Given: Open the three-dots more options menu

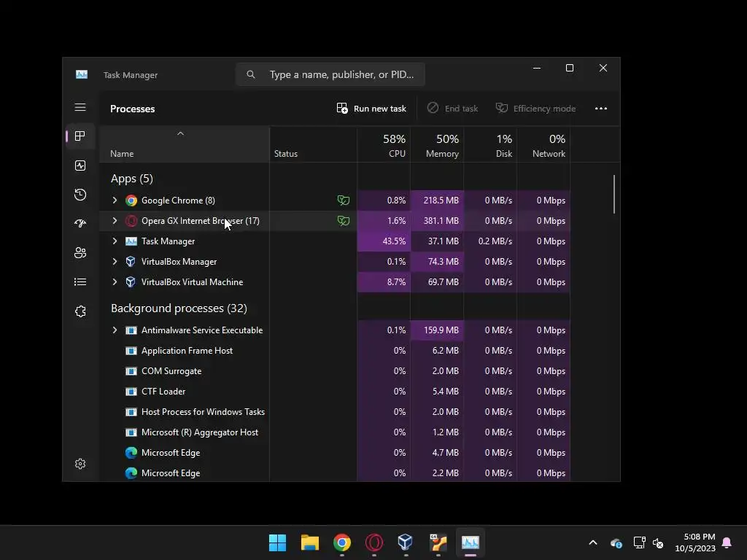Looking at the screenshot, I should 601,109.
